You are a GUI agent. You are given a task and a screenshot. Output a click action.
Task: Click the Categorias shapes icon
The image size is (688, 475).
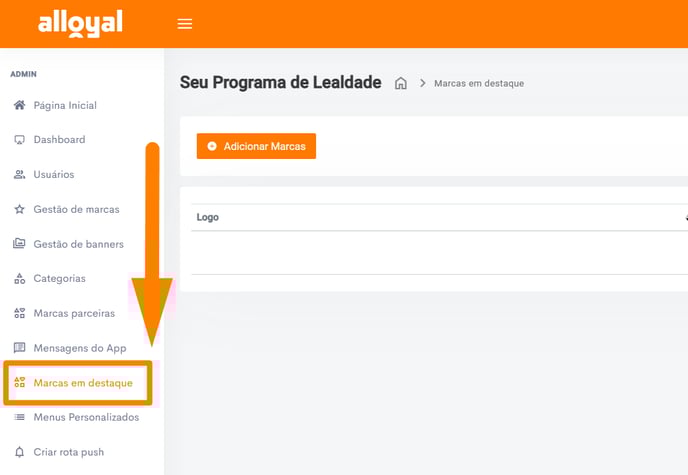tap(19, 278)
